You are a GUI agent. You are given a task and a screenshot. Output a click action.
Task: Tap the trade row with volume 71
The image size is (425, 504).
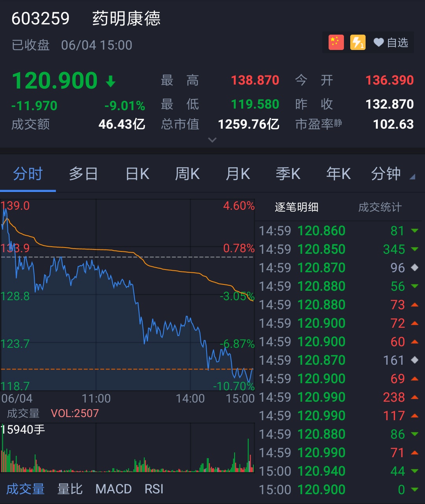tap(340, 452)
